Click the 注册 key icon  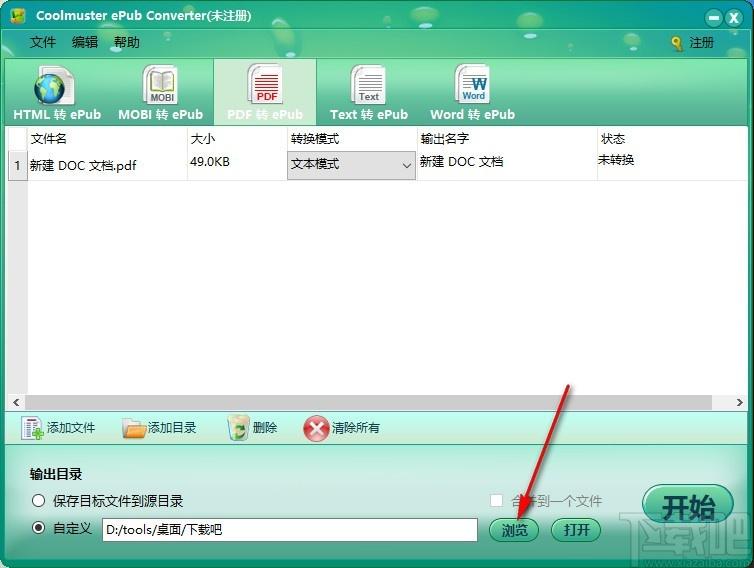point(677,43)
